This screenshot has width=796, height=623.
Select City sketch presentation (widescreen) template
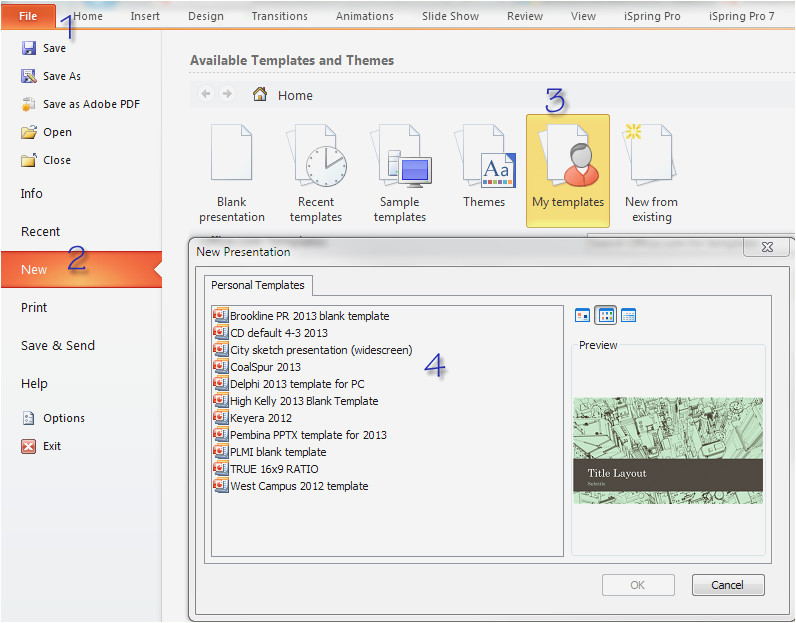pyautogui.click(x=321, y=350)
